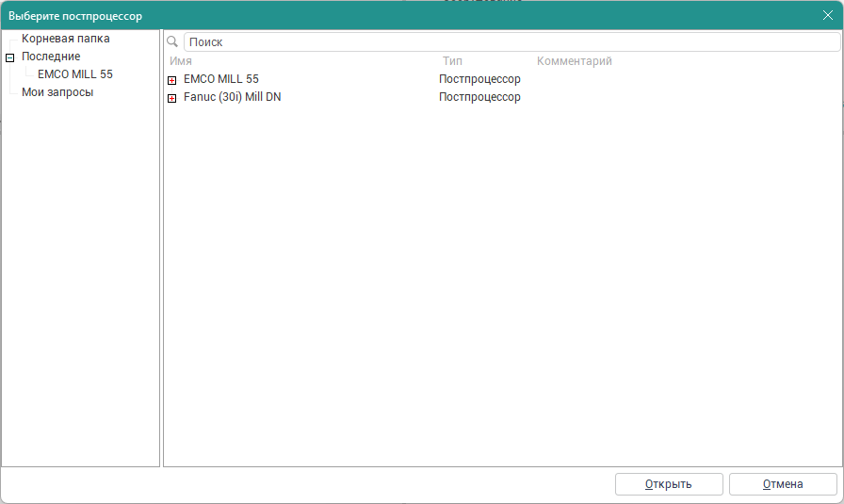Expand the Fanuc (30i) Mill DN row
The height and width of the screenshot is (504, 844).
tap(172, 98)
